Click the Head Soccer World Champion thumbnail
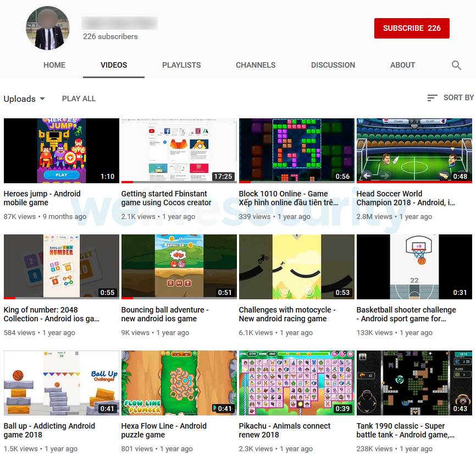The width and height of the screenshot is (476, 460). pos(414,150)
